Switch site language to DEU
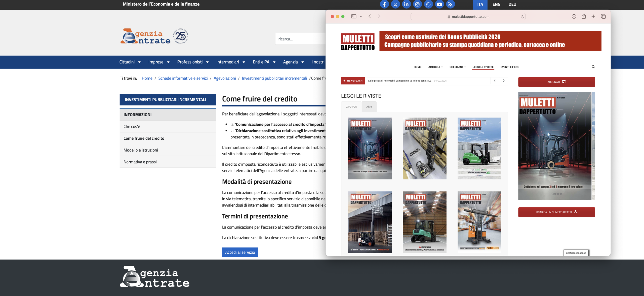Image resolution: width=644 pixels, height=296 pixels. [x=512, y=4]
